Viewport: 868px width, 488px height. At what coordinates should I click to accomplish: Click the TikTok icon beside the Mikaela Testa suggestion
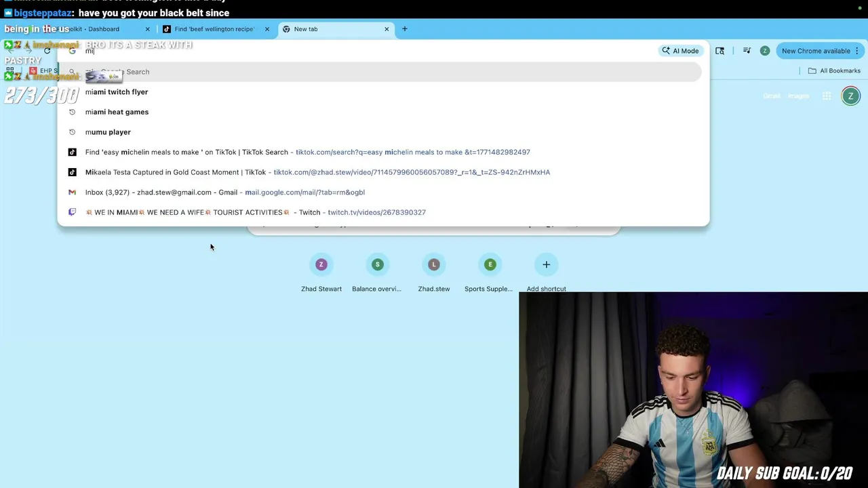(x=72, y=172)
